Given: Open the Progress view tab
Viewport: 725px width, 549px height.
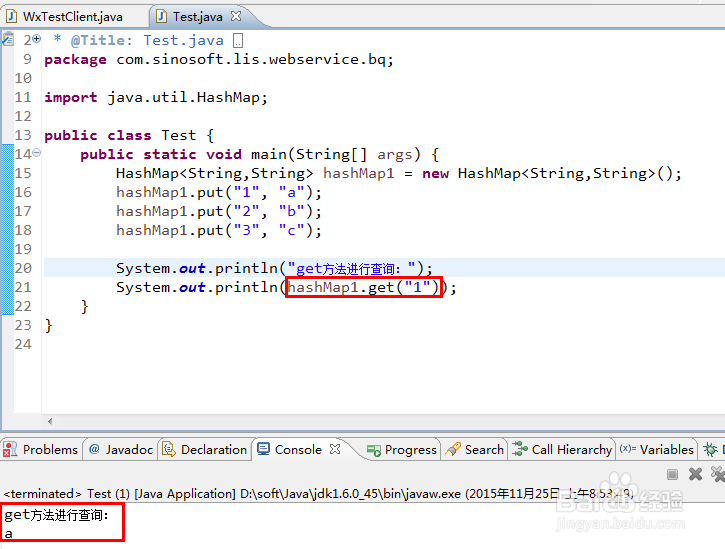Looking at the screenshot, I should 401,449.
